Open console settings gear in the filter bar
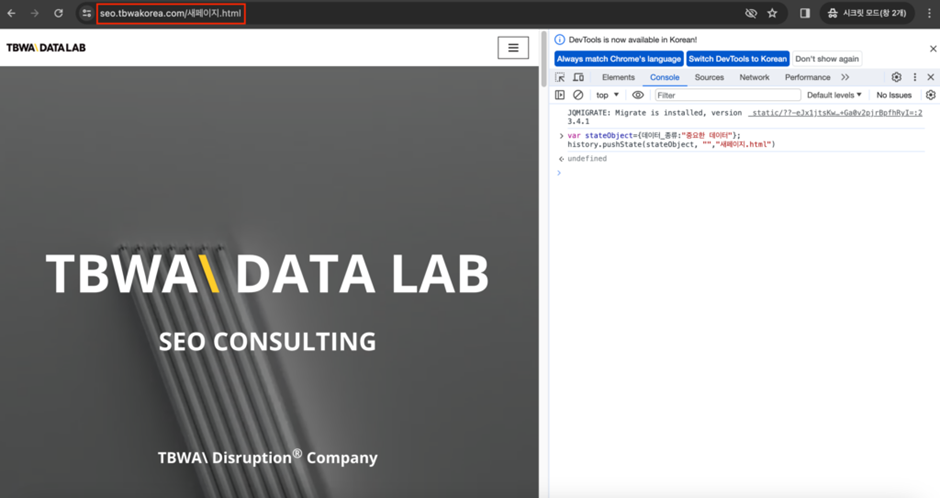 pyautogui.click(x=930, y=95)
